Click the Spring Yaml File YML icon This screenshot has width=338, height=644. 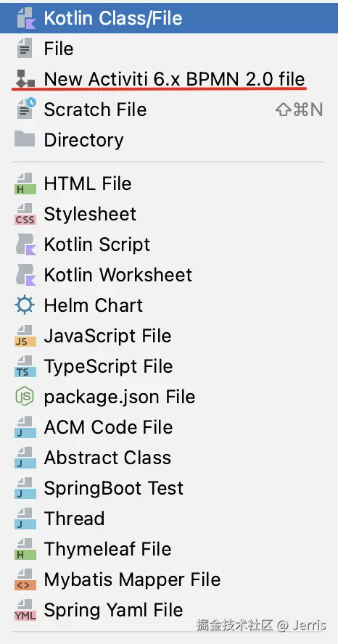pyautogui.click(x=25, y=610)
